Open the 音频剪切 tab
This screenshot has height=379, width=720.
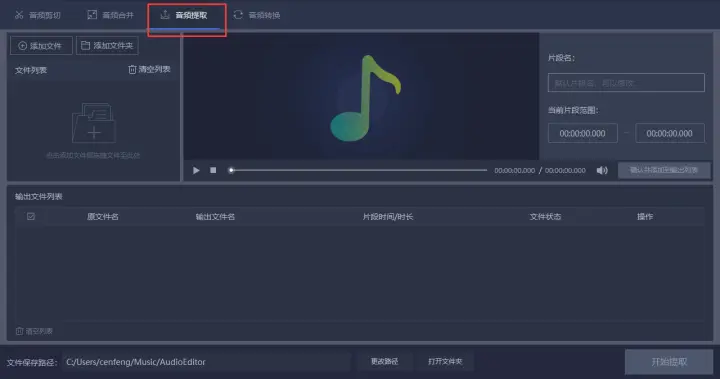(38, 15)
